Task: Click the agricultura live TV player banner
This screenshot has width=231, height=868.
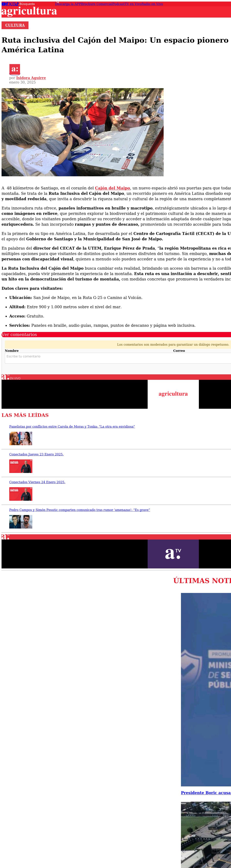Action: pos(173,394)
